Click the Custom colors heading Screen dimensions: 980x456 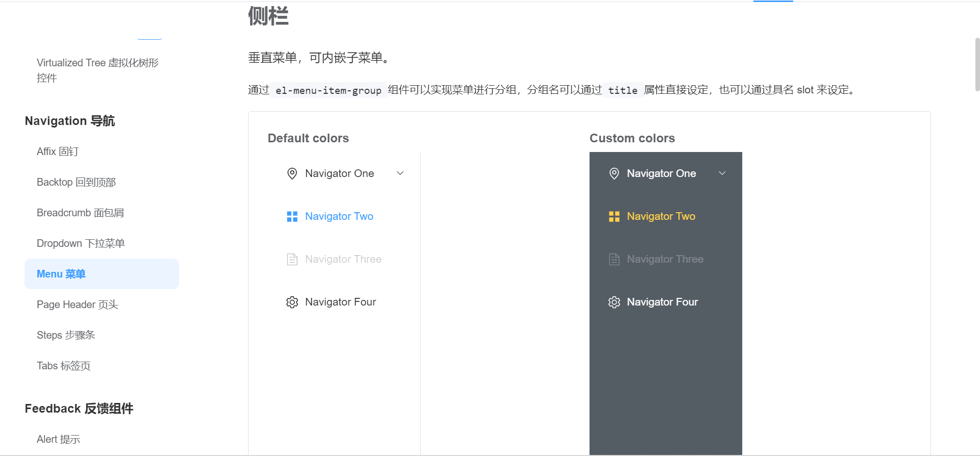pyautogui.click(x=632, y=138)
